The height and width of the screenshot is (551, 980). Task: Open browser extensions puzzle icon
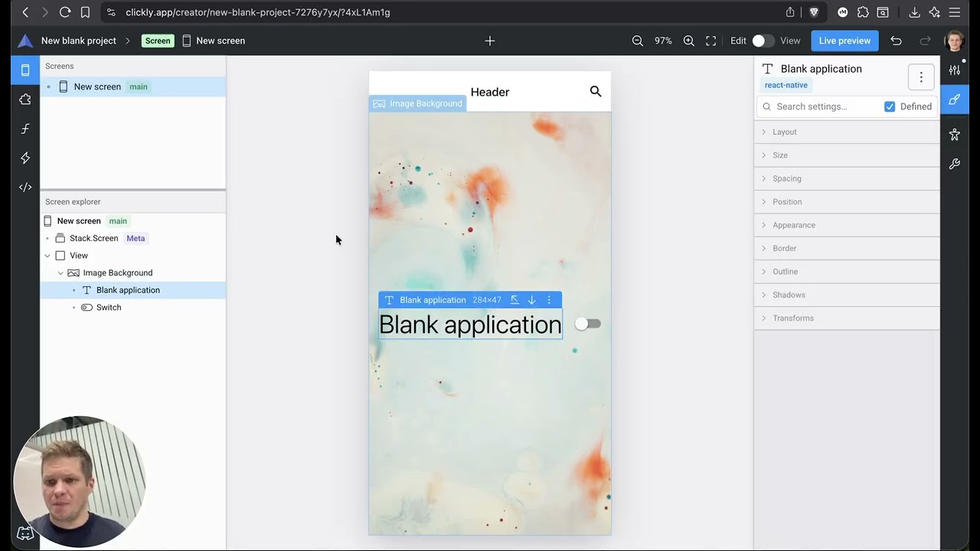pos(863,12)
